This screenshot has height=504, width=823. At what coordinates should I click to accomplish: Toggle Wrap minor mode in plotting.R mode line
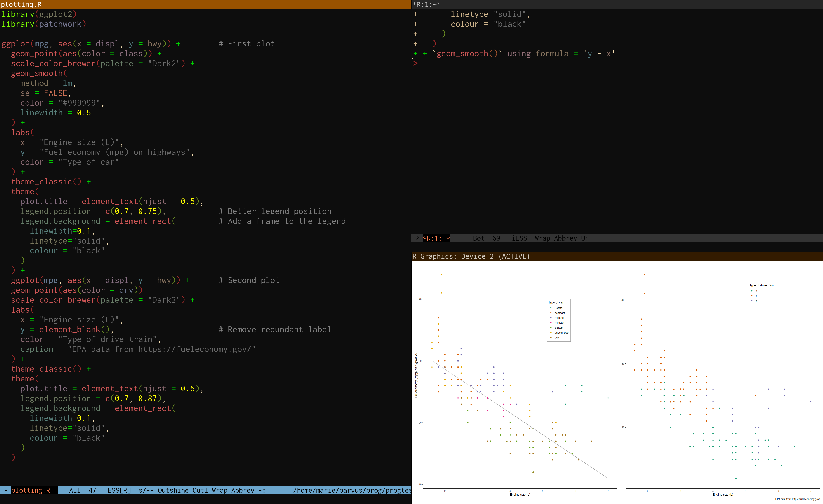tap(220, 490)
